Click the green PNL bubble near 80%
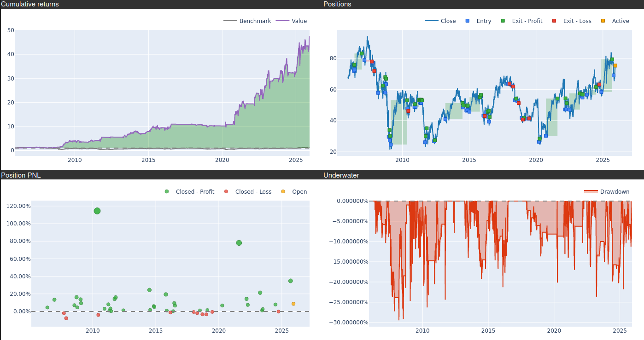This screenshot has width=644, height=340. pyautogui.click(x=239, y=243)
